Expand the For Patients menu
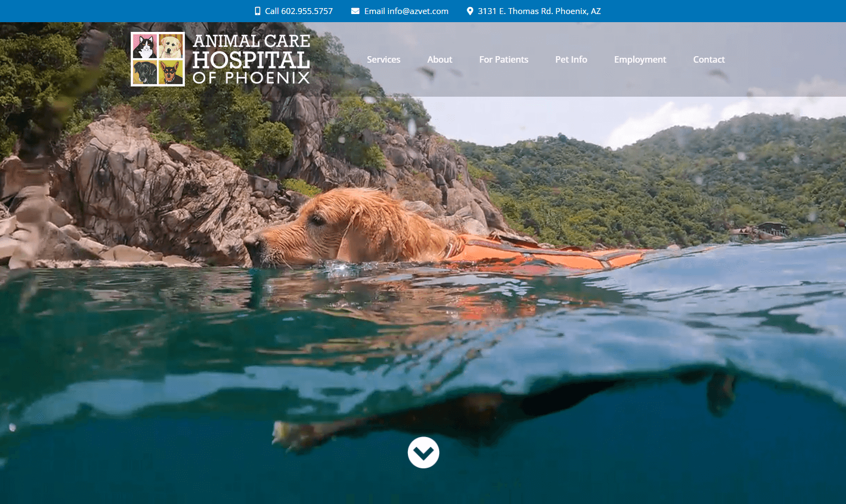This screenshot has height=504, width=846. coord(503,59)
